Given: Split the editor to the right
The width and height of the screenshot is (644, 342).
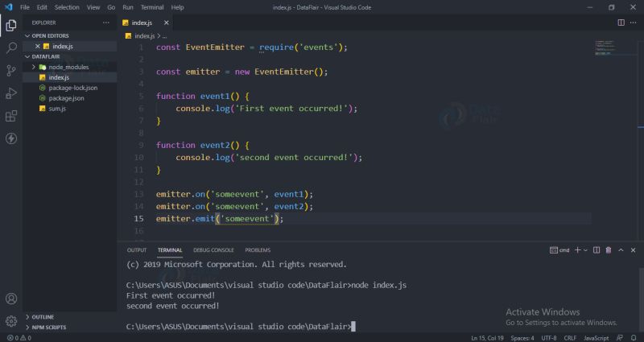Looking at the screenshot, I should (x=621, y=23).
